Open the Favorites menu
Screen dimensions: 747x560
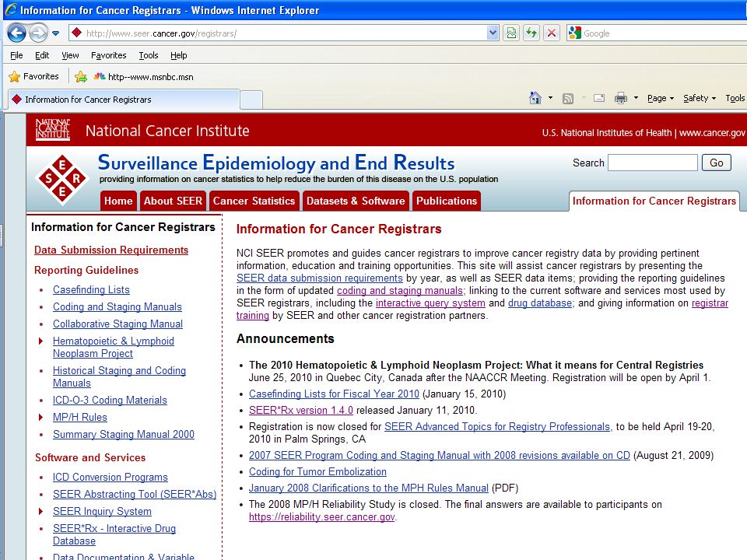click(x=109, y=55)
